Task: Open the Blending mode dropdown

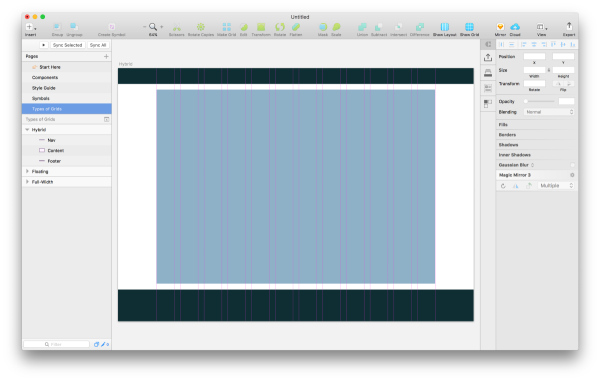Action: point(549,112)
